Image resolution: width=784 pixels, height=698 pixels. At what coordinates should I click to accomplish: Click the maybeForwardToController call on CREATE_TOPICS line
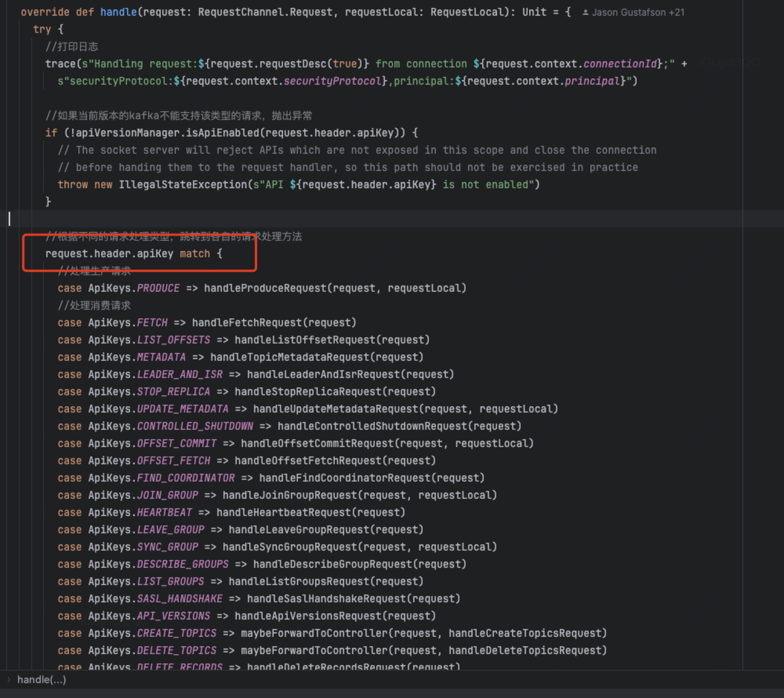pos(314,633)
